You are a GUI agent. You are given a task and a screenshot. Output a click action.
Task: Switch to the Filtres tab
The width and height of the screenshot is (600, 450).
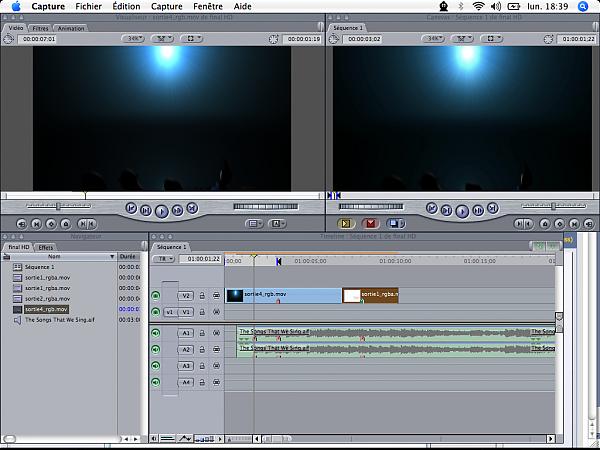tap(39, 28)
